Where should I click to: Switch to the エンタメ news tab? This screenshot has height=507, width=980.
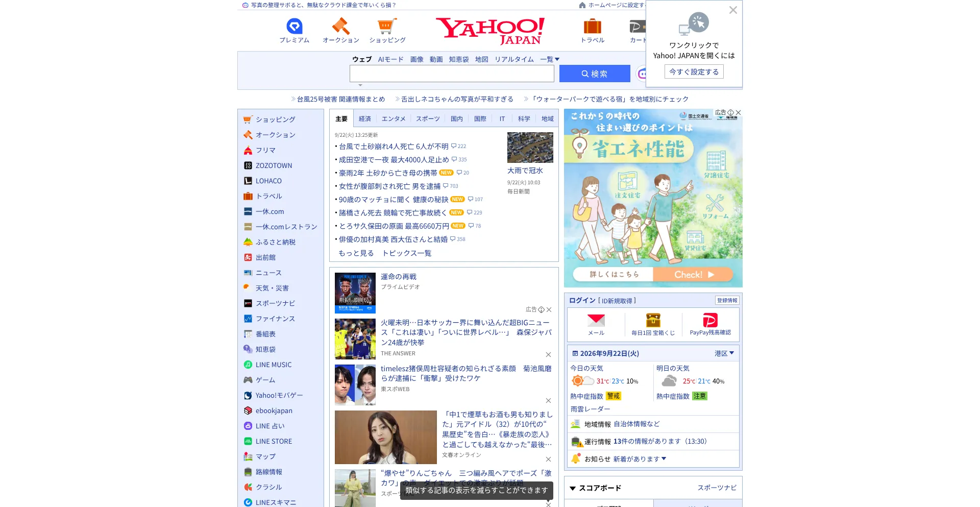394,118
